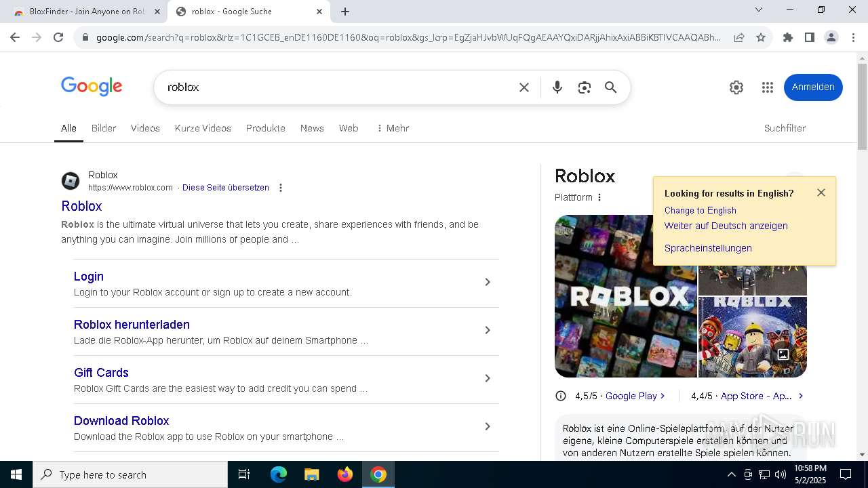Click Weiter auf Deutsch anzeigen
Screen dimensions: 868x488
[726, 226]
